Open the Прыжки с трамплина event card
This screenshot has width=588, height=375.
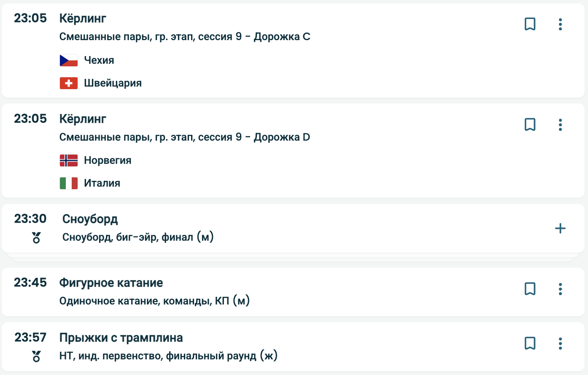pyautogui.click(x=121, y=338)
